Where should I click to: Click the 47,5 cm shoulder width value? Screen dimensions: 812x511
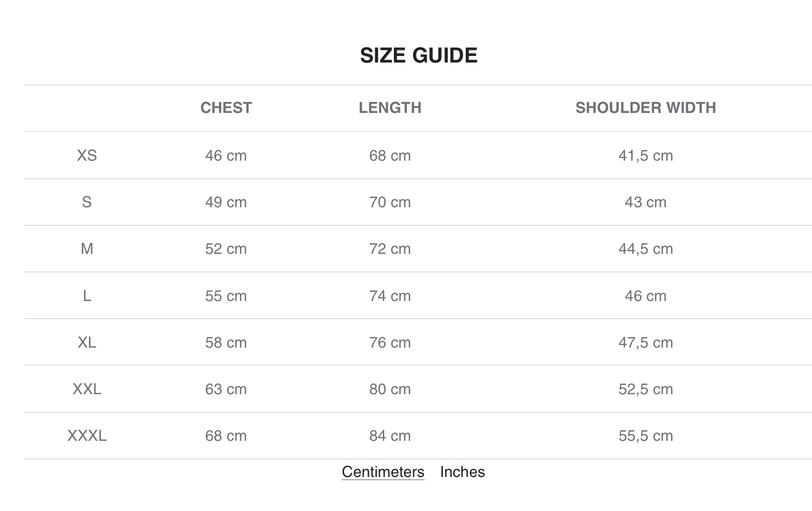pos(645,343)
